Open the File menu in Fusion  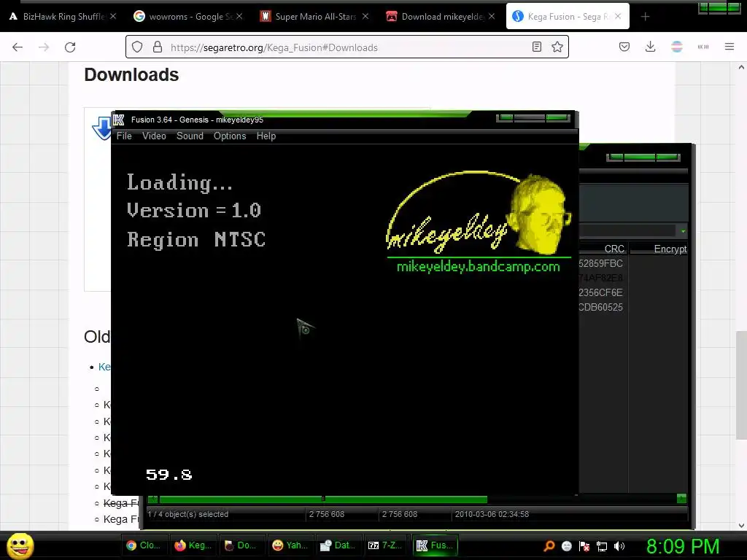124,136
